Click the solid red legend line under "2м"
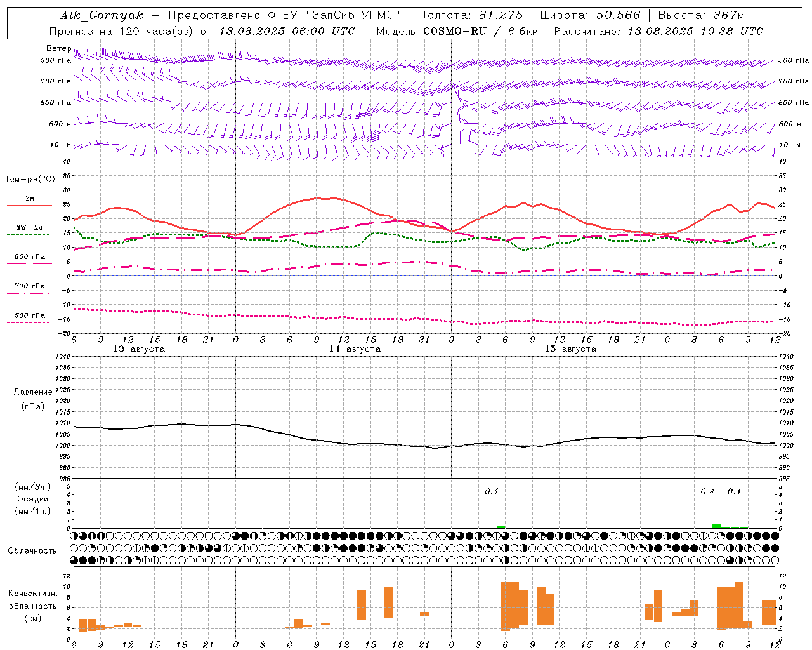This screenshot has width=812, height=650. tap(29, 206)
